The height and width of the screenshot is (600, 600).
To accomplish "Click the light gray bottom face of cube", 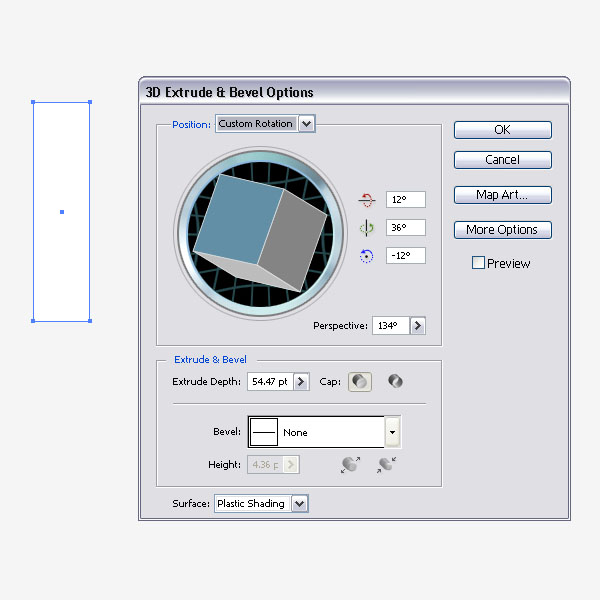I will click(x=247, y=271).
